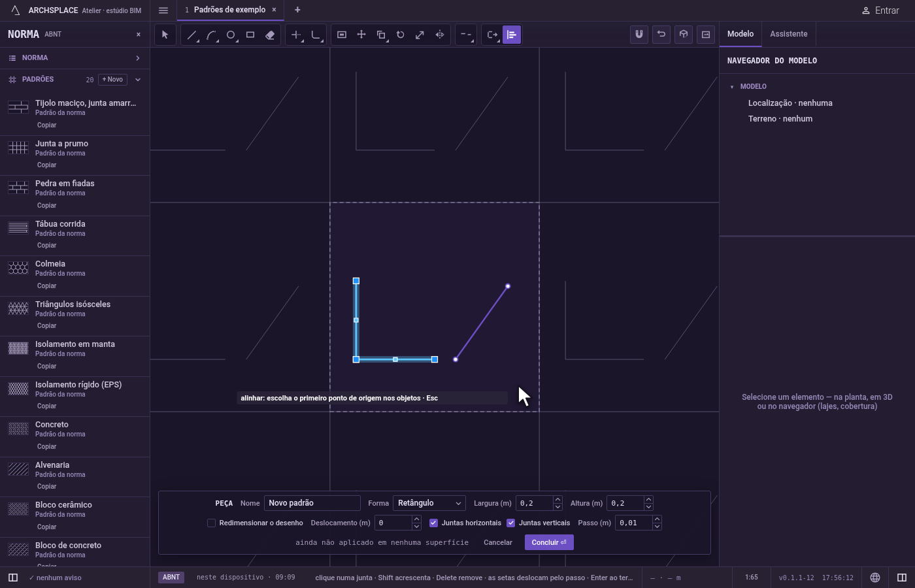Click Copiar under Colmeia pattern
The width and height of the screenshot is (915, 588).
point(46,286)
